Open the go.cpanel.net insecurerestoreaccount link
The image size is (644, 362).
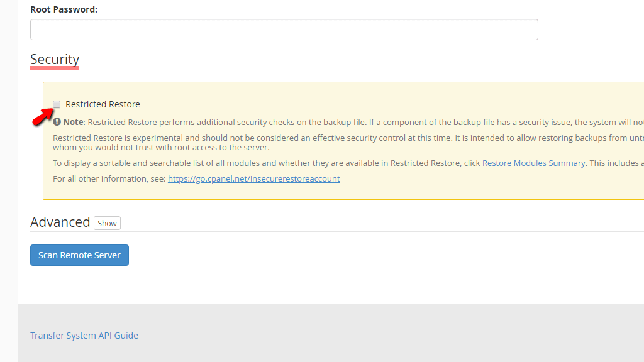254,178
